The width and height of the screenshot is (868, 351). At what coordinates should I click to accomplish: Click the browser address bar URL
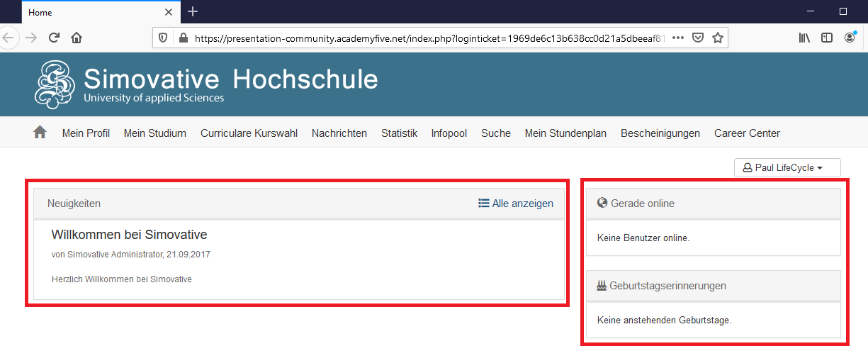click(x=429, y=38)
